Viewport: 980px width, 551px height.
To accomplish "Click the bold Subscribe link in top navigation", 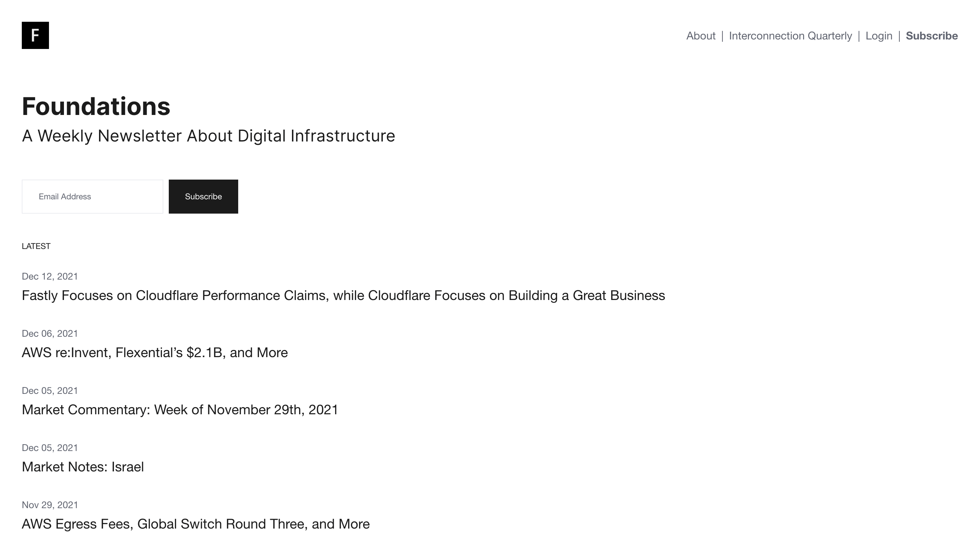I will 931,36.
